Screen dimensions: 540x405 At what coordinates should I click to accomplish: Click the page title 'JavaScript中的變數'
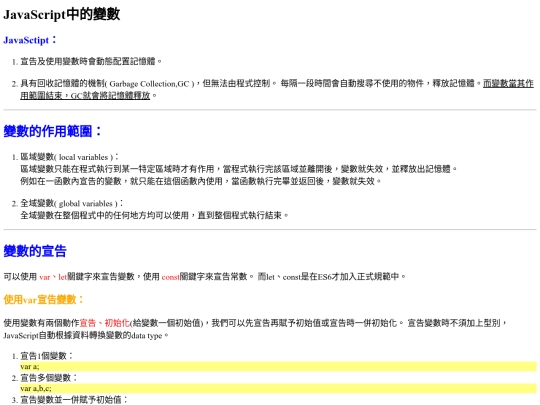[62, 14]
